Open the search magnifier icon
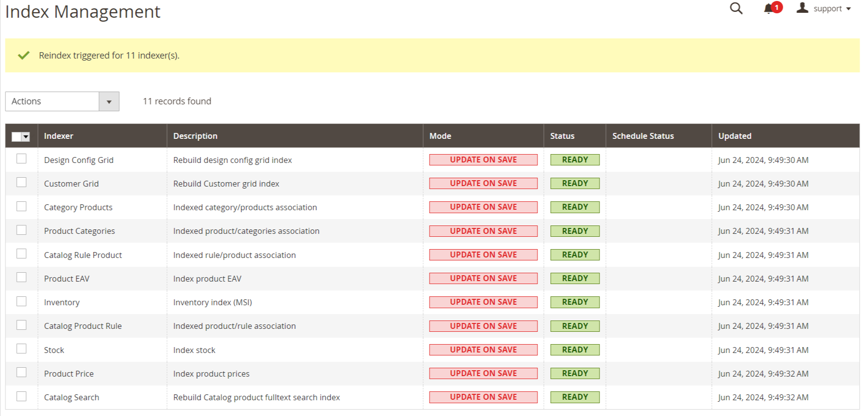868x416 pixels. tap(736, 8)
